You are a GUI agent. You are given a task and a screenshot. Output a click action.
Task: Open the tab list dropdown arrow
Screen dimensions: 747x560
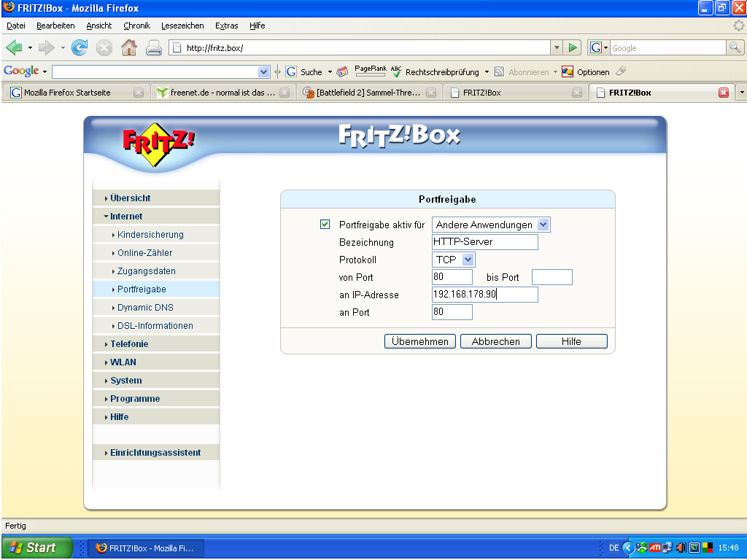[741, 93]
